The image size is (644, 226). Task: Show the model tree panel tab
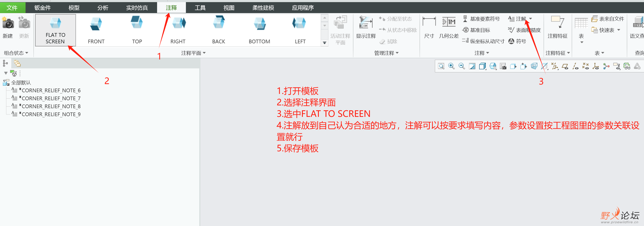(x=5, y=63)
